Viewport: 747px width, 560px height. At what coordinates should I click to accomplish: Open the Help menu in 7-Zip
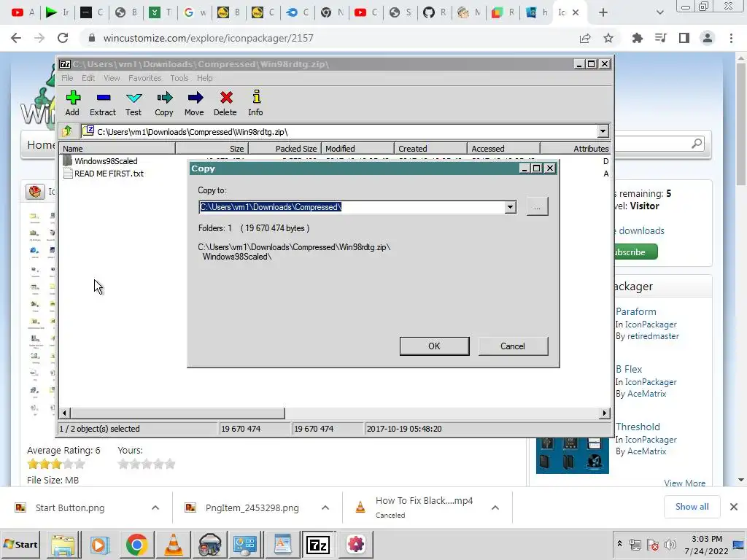click(205, 78)
